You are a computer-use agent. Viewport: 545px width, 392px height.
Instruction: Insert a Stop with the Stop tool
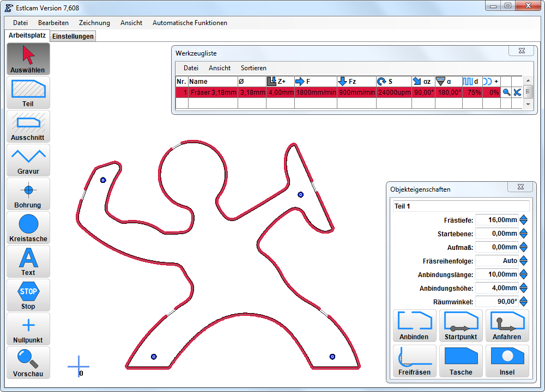pyautogui.click(x=28, y=295)
